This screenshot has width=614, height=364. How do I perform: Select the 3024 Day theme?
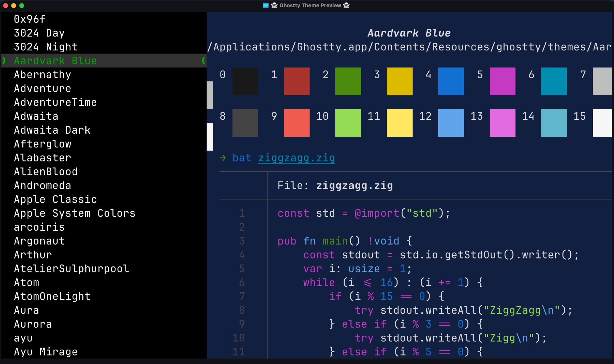point(39,33)
